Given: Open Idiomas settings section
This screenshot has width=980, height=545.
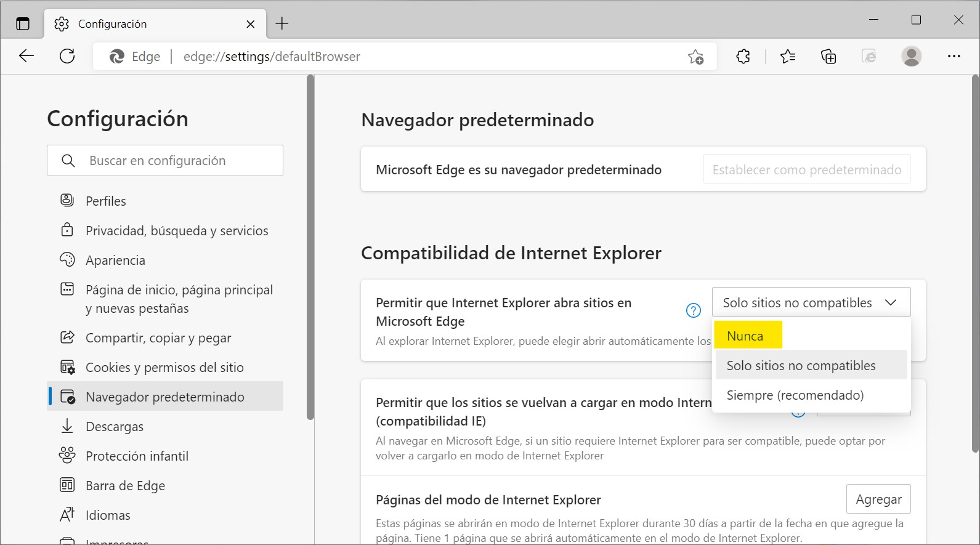Looking at the screenshot, I should 165,515.
